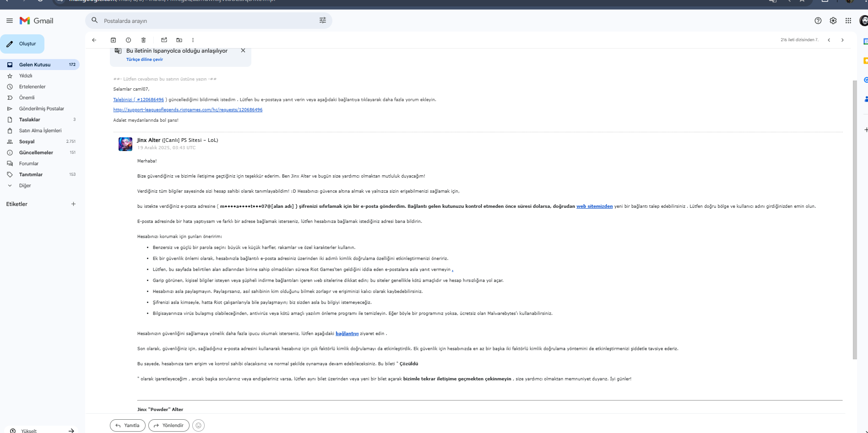Click the Oluştur compose button
The height and width of the screenshot is (433, 868).
pos(22,44)
